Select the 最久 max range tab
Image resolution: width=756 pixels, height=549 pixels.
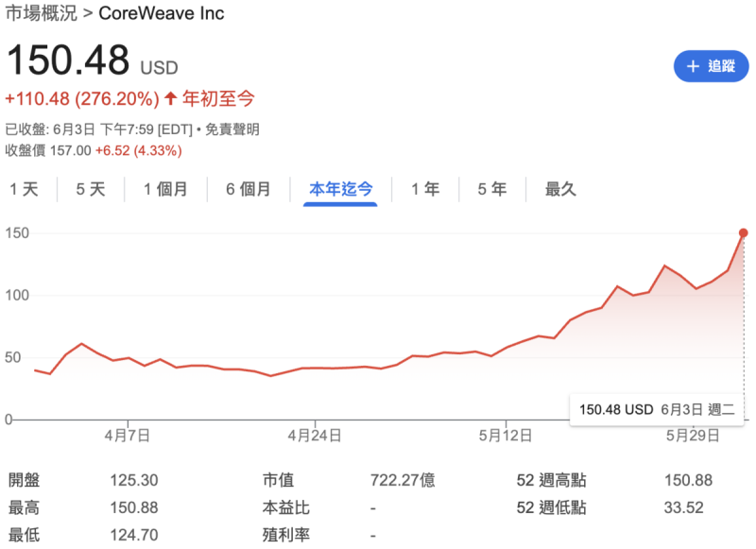[x=560, y=189]
